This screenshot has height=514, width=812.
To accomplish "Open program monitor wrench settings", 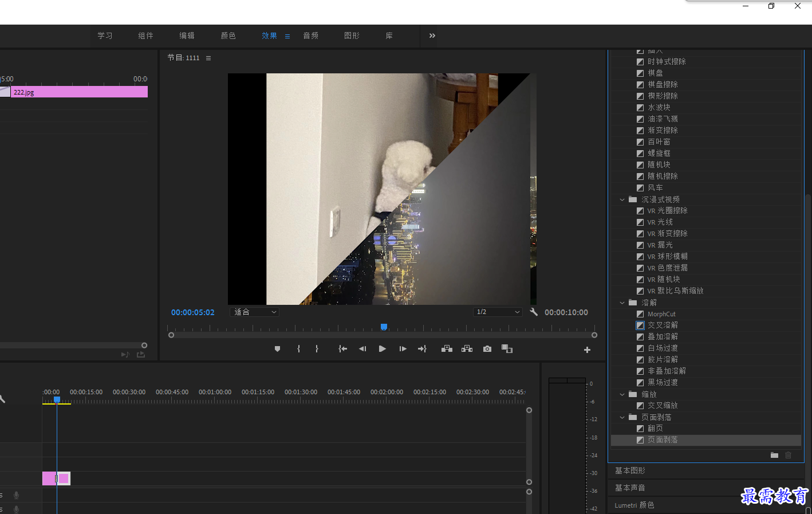I will (x=534, y=312).
